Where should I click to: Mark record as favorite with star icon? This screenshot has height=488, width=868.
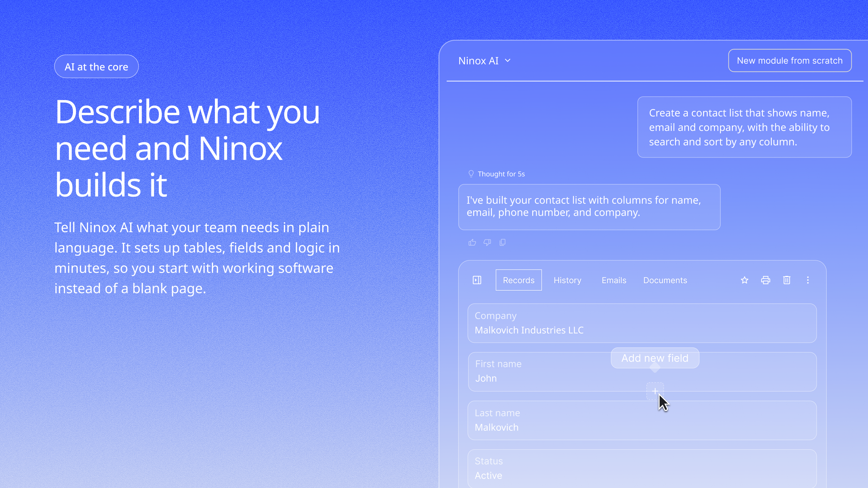[x=744, y=280]
